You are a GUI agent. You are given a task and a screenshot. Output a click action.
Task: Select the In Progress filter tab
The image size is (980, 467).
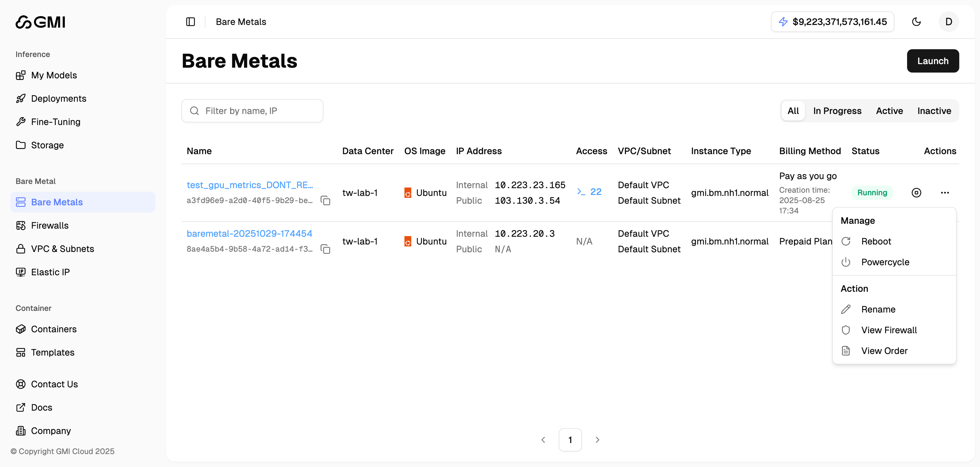[837, 111]
